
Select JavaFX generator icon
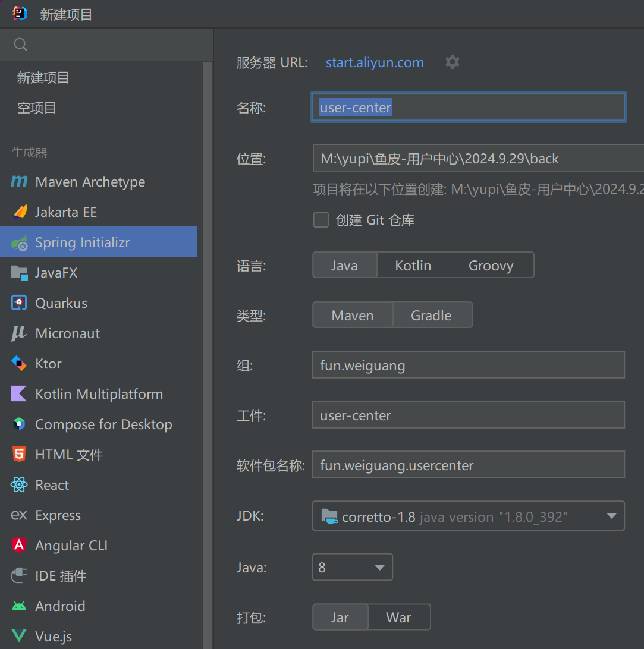(x=20, y=273)
